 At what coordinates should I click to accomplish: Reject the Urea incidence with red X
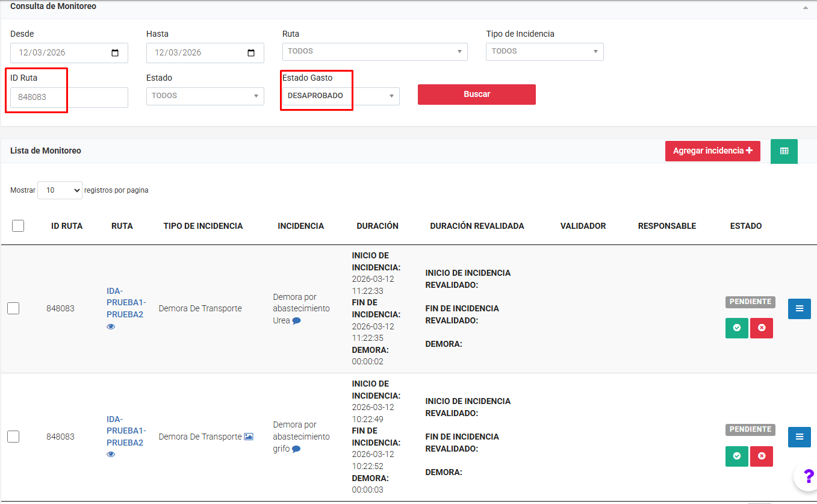pos(761,328)
